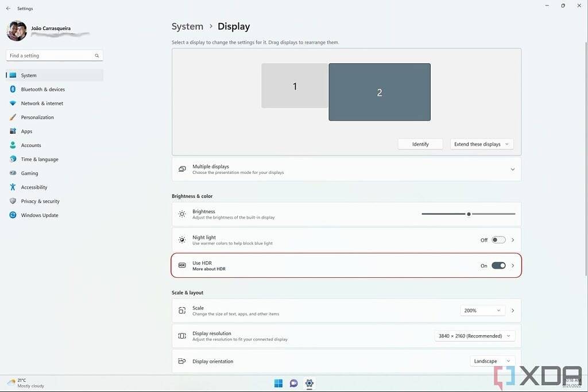Open the Extend these displays dropdown
The height and width of the screenshot is (392, 588).
click(481, 143)
